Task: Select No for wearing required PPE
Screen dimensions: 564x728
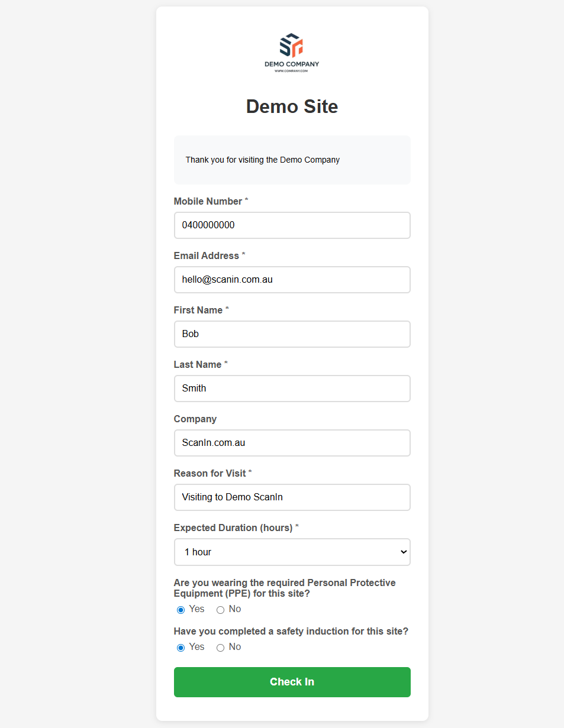Action: (221, 610)
